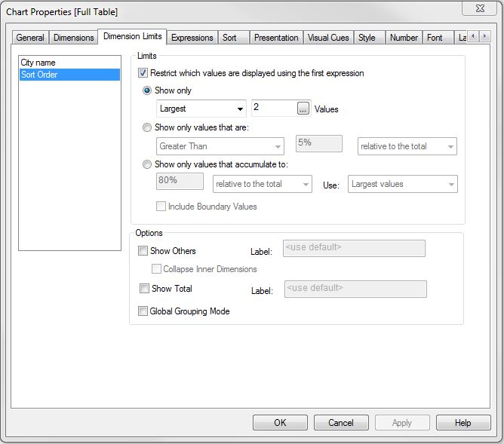The image size is (504, 444).
Task: Go to the Presentation tab
Action: (276, 37)
